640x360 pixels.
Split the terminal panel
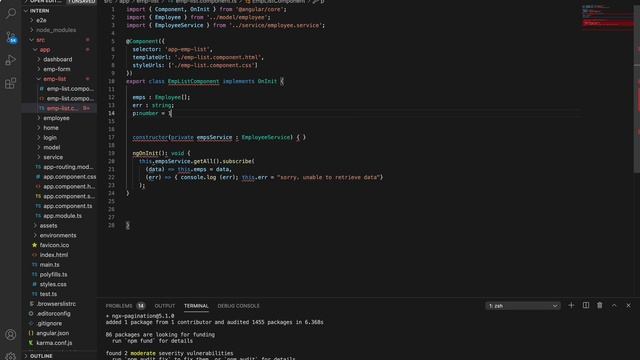tap(586, 305)
